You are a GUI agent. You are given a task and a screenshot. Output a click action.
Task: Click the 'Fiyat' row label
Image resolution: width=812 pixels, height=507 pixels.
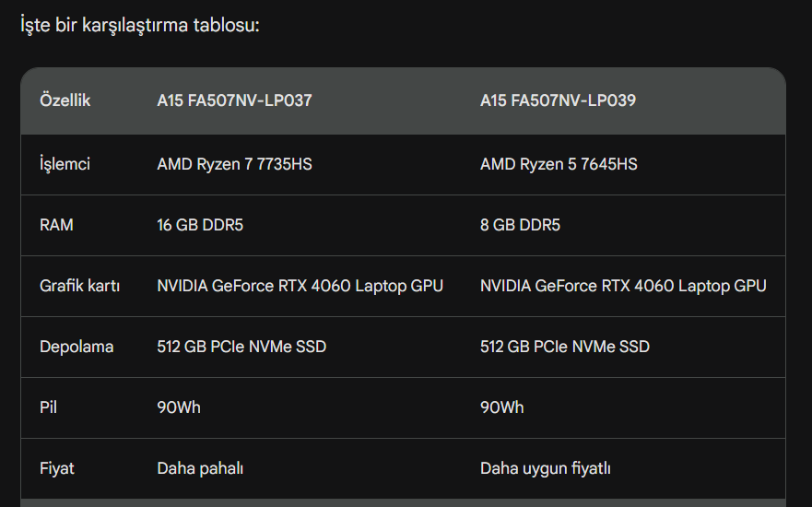tap(57, 468)
